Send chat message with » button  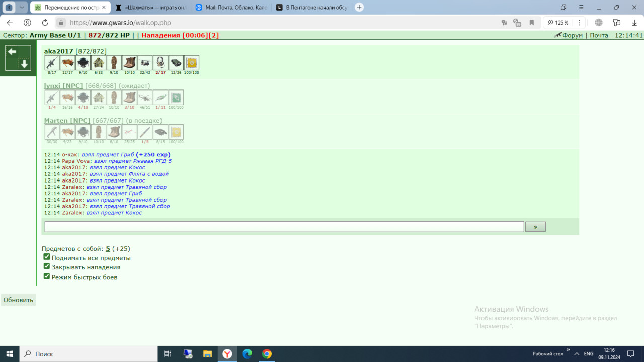coord(535,227)
